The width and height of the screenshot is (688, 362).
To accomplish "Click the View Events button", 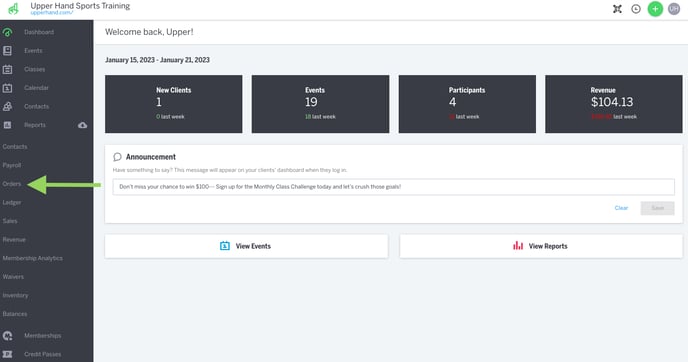I will 247,246.
